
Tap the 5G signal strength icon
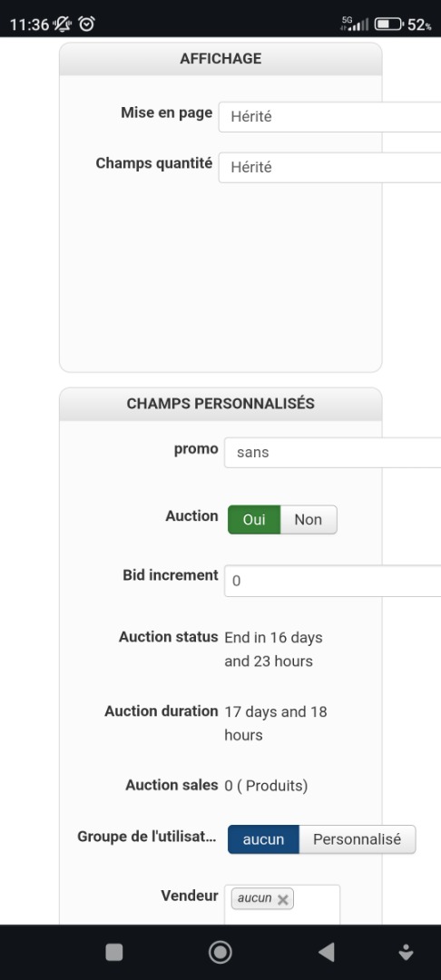pos(355,24)
